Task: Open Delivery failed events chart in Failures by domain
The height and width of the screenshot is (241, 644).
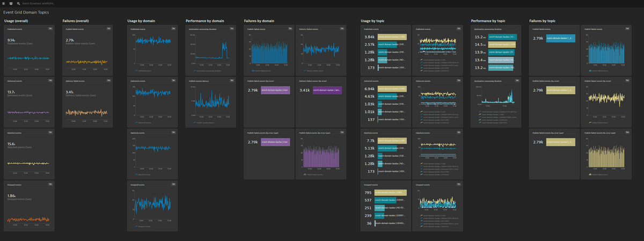Action: point(320,49)
